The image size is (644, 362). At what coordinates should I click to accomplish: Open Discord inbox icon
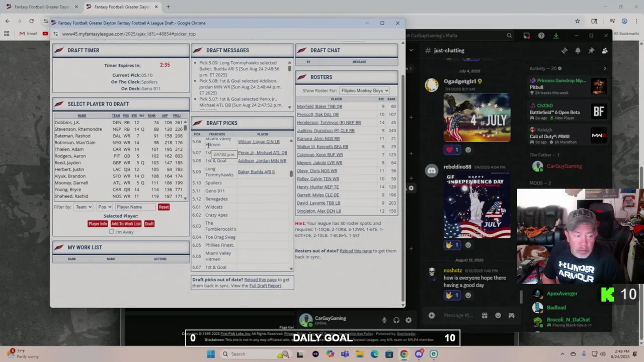pos(526,36)
